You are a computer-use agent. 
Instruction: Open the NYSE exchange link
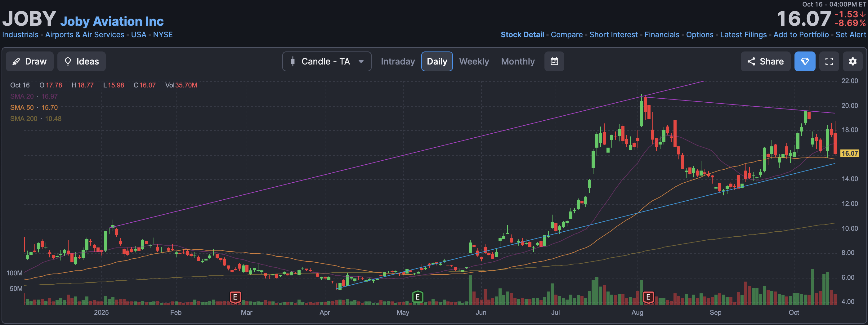coord(163,35)
